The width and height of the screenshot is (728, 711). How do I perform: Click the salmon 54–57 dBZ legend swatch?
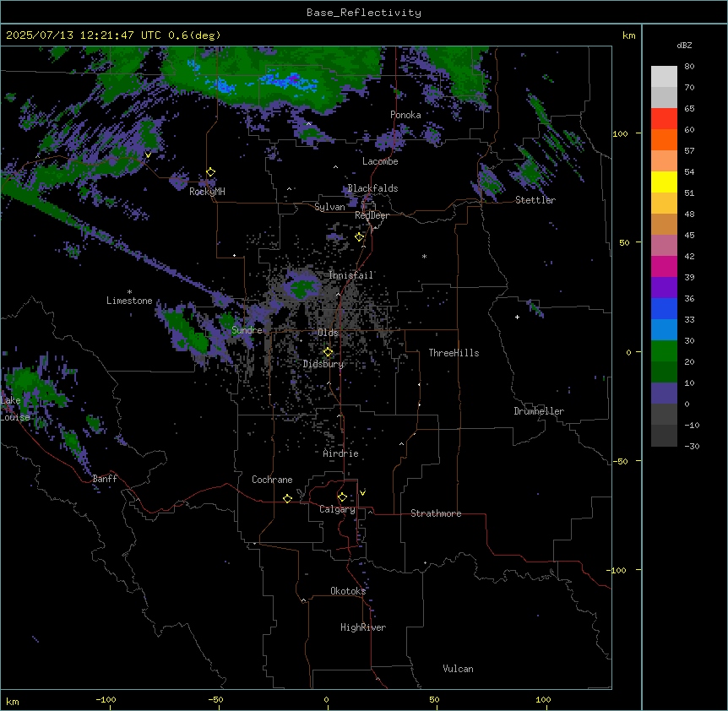pyautogui.click(x=664, y=161)
